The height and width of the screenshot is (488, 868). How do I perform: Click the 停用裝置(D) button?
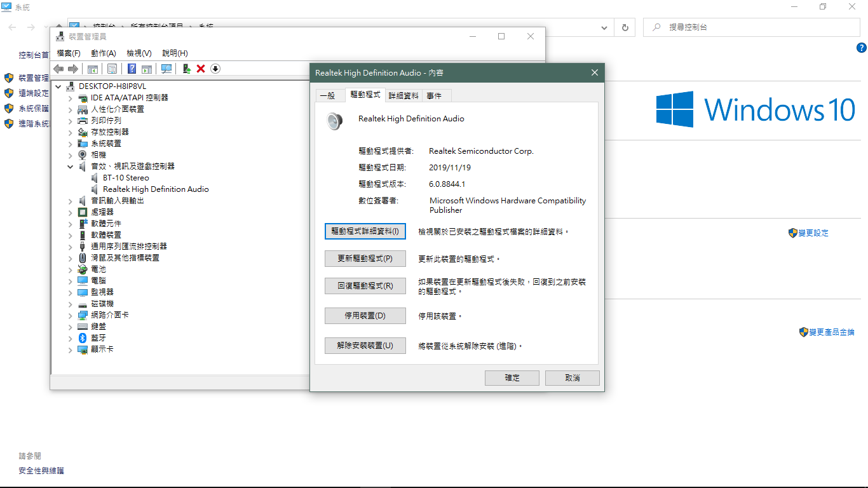click(365, 316)
